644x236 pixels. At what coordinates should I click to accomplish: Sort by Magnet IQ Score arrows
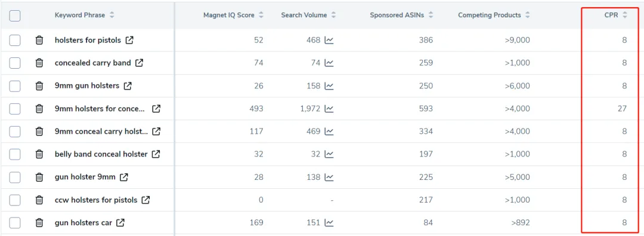pyautogui.click(x=261, y=16)
